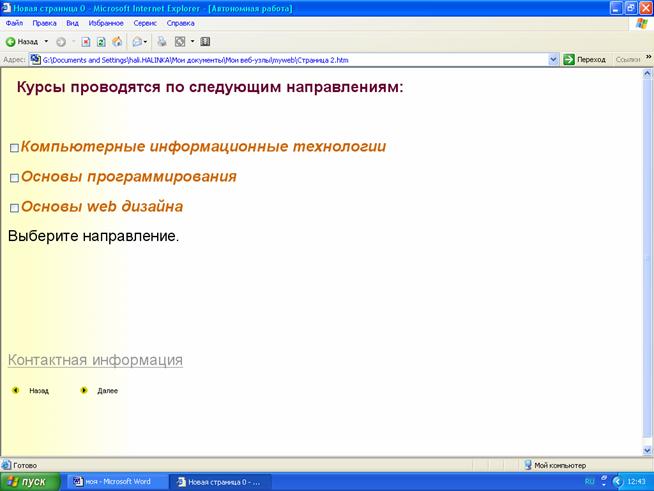Open the address bar dropdown arrow

coord(553,60)
